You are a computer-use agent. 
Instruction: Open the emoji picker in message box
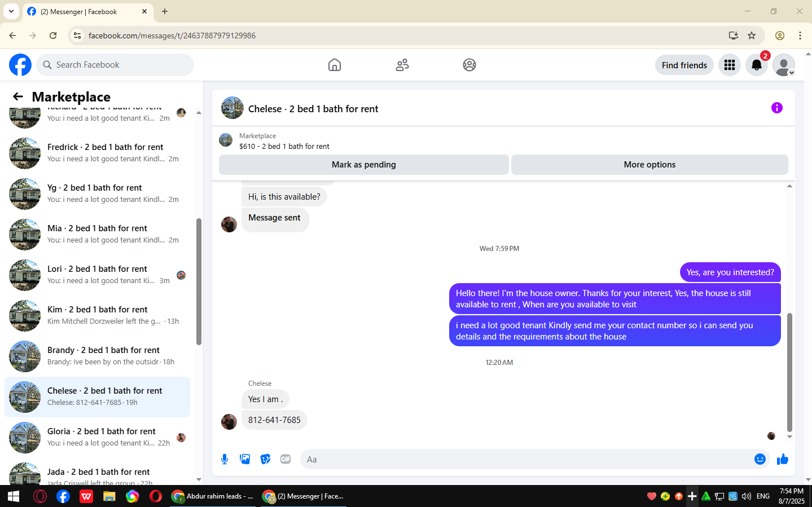pyautogui.click(x=760, y=459)
